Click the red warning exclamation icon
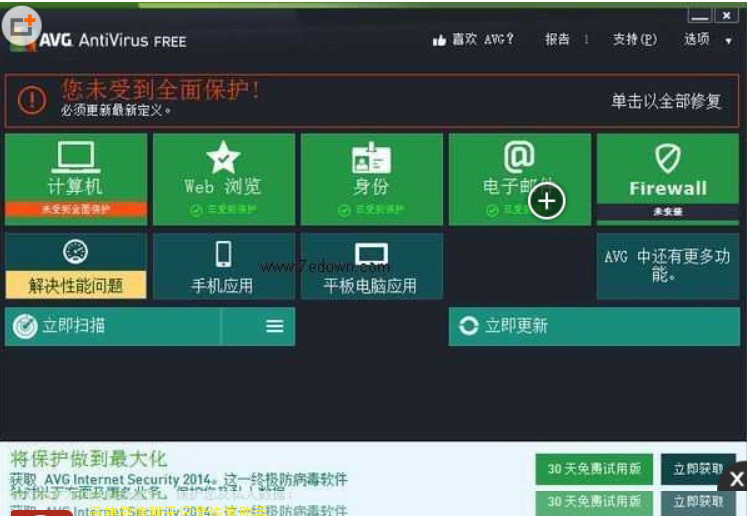 (x=32, y=100)
